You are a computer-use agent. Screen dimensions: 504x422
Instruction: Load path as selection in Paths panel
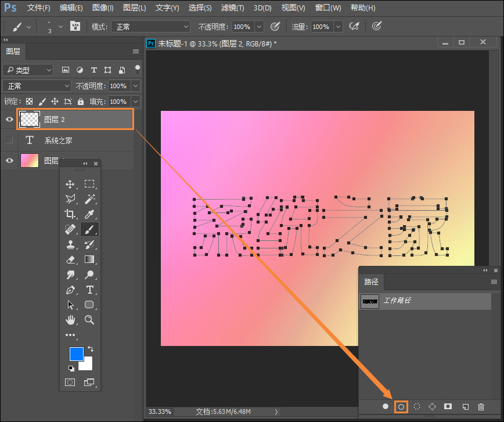coord(416,407)
